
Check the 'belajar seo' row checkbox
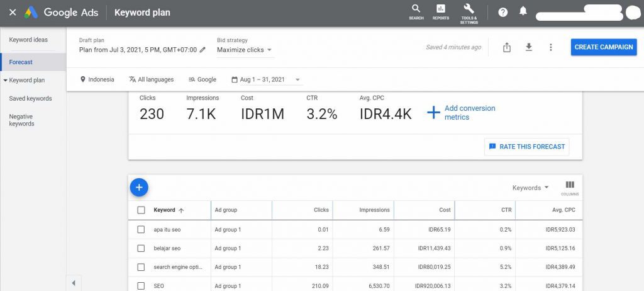(141, 248)
